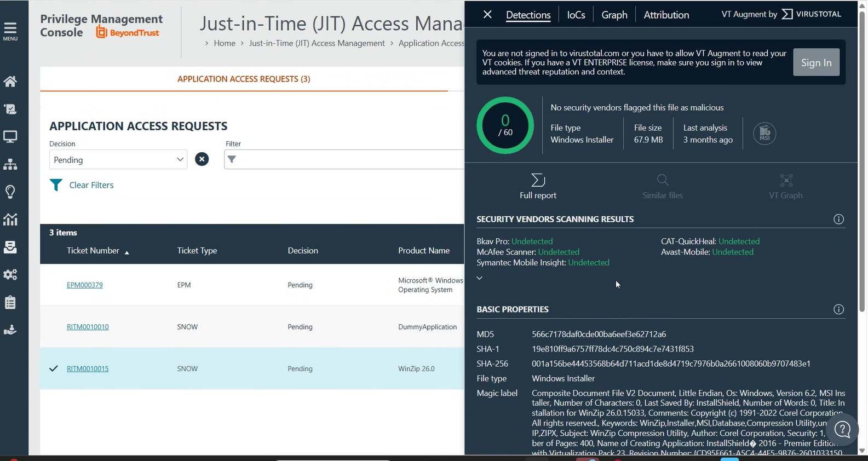Click CAT-QuickHeal Undetected result
The height and width of the screenshot is (461, 868).
pyautogui.click(x=710, y=241)
